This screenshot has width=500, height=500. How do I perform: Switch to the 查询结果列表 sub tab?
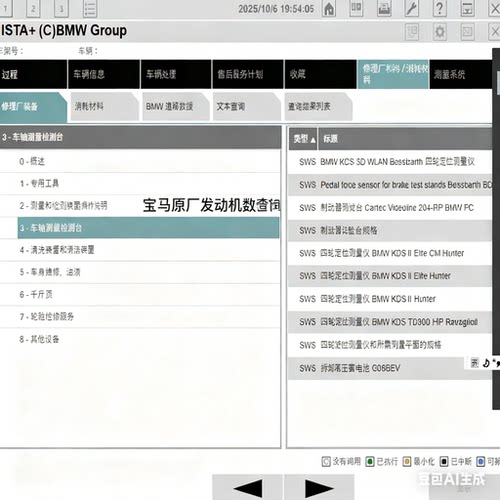(x=318, y=107)
